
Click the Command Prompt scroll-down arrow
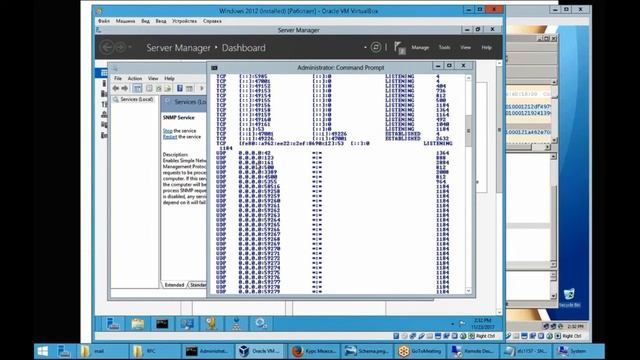pyautogui.click(x=468, y=291)
